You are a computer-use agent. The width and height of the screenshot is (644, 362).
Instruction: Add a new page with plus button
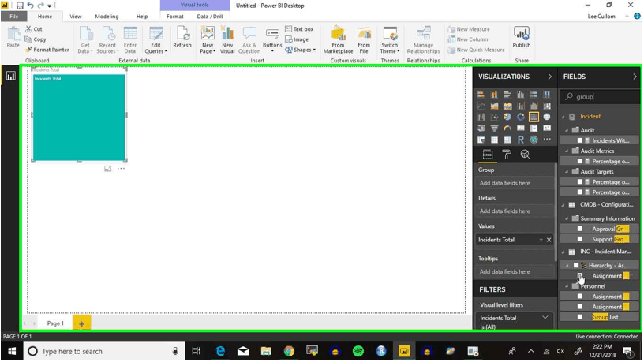[82, 323]
